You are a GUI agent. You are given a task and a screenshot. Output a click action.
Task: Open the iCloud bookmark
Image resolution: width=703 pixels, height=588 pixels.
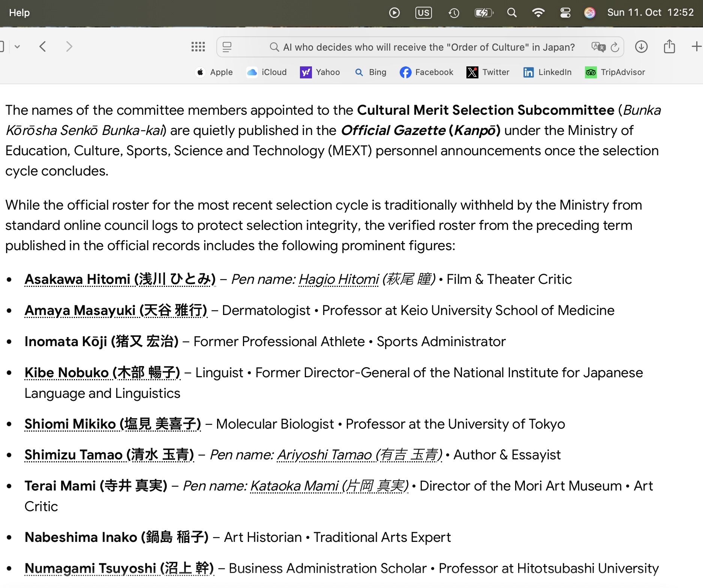click(x=267, y=72)
